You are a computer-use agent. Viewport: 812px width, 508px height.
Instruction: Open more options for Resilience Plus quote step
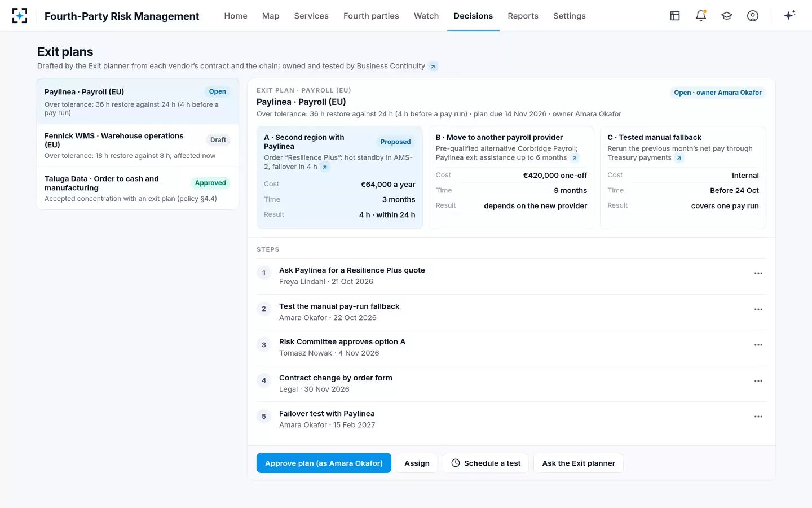[758, 273]
